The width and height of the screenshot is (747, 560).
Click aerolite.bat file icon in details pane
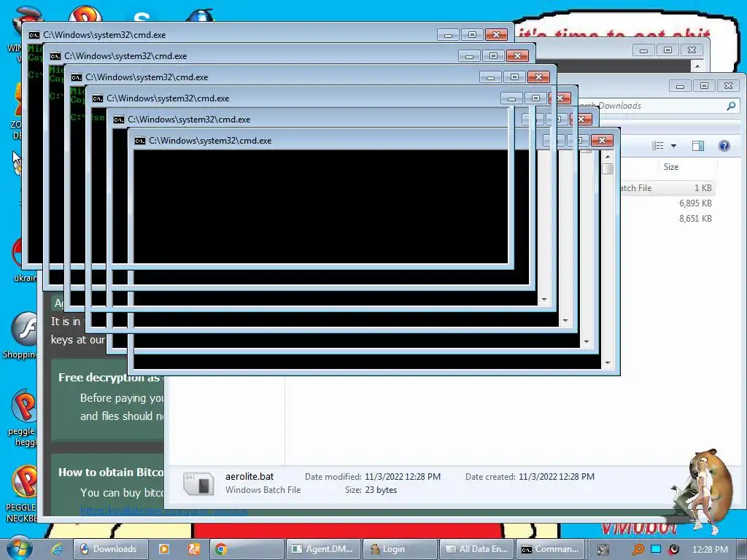(x=198, y=483)
